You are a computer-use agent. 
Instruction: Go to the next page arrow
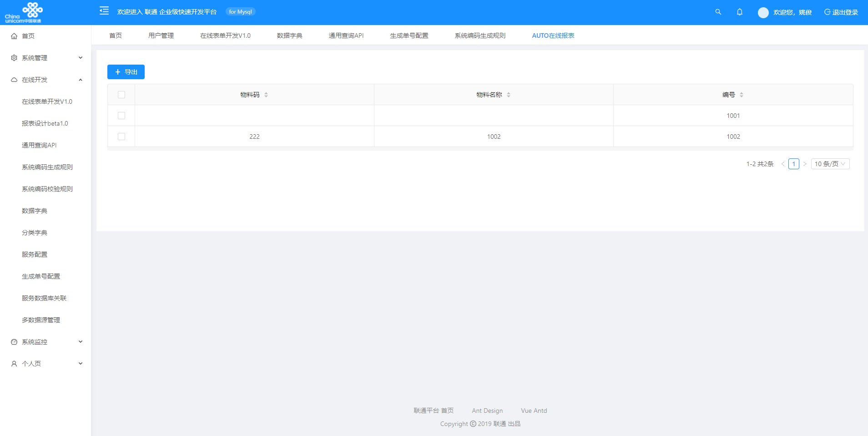pos(805,164)
